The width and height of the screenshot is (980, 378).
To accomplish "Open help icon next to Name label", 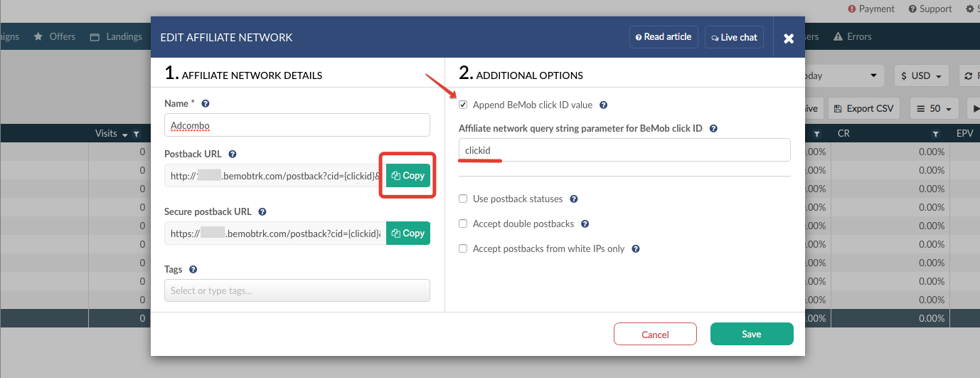I will pos(206,104).
